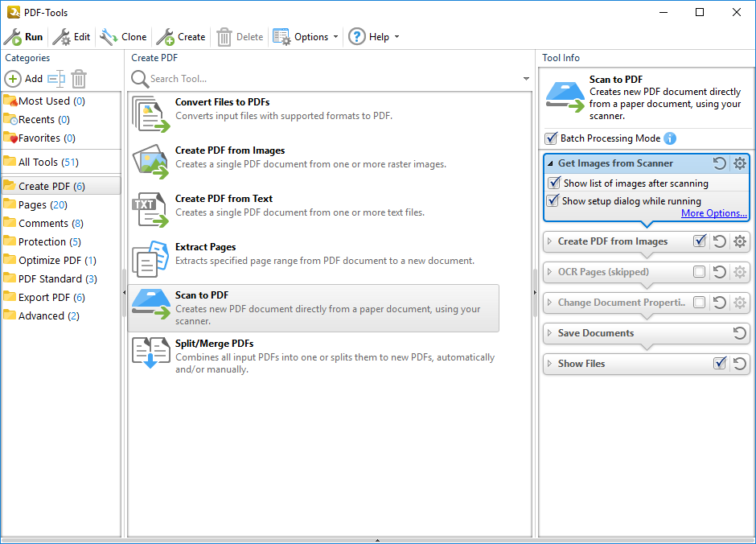Expand the Change Document Properties step
The image size is (756, 544).
tap(549, 303)
